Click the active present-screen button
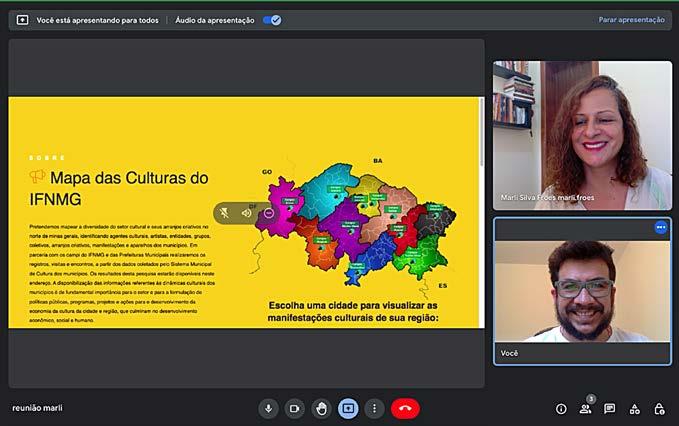 (348, 408)
